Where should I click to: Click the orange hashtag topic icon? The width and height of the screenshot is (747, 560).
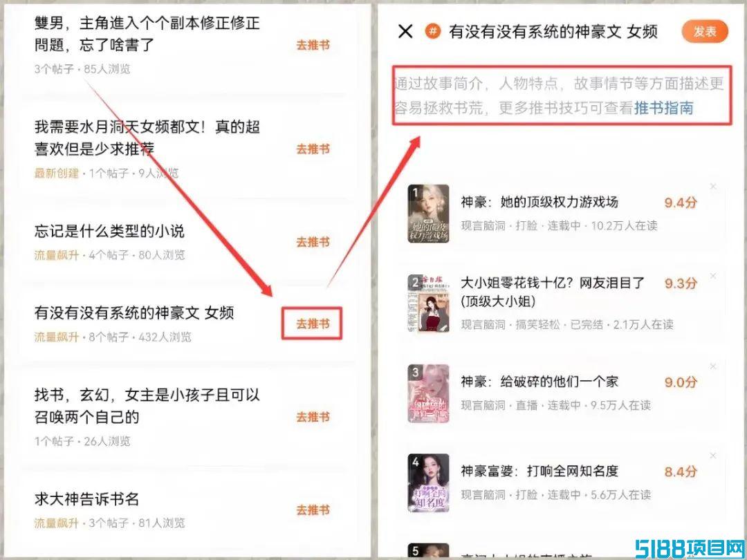(432, 31)
